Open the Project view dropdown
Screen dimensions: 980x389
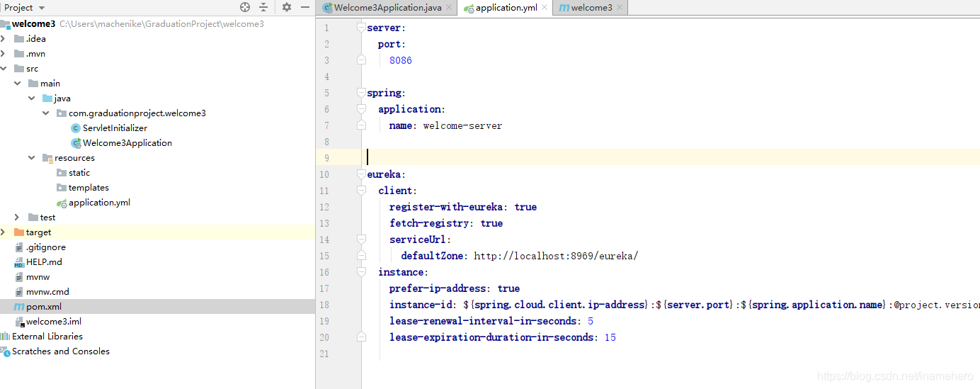(25, 7)
